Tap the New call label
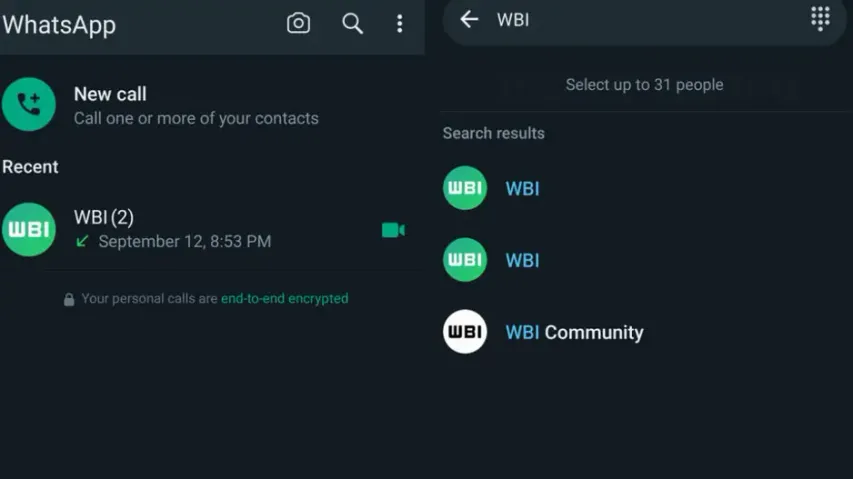The image size is (853, 479). pos(110,94)
